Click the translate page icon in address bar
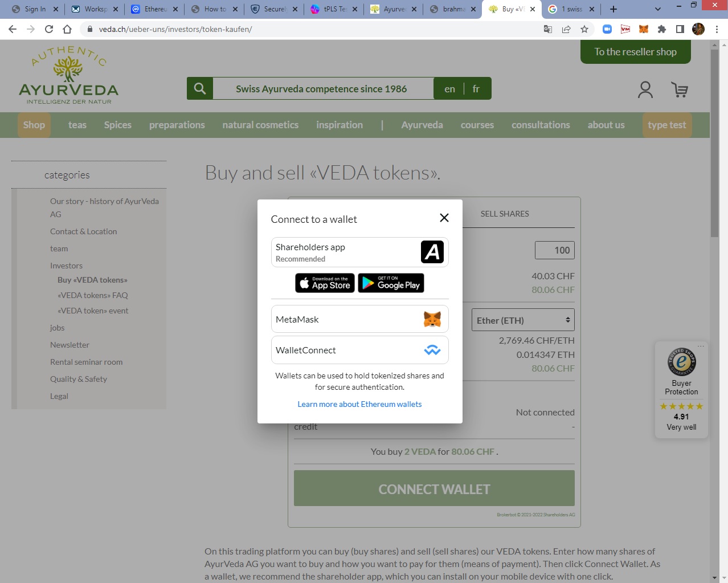 pyautogui.click(x=548, y=29)
